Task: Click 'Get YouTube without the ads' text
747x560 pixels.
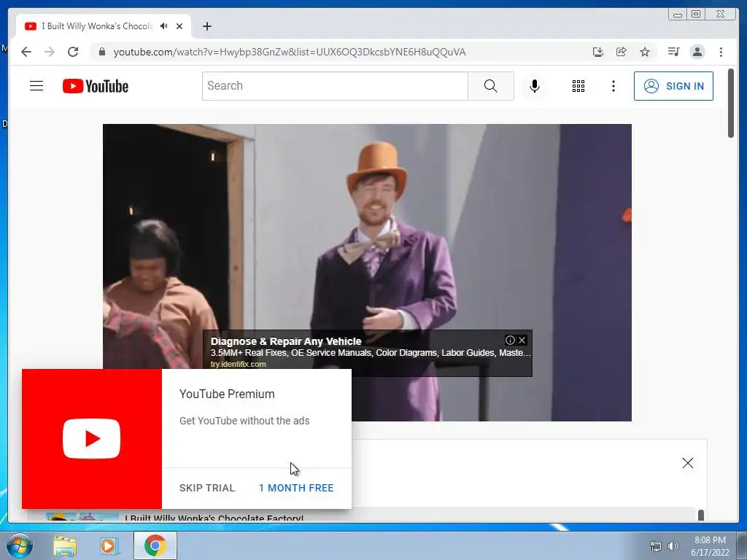Action: click(x=244, y=421)
